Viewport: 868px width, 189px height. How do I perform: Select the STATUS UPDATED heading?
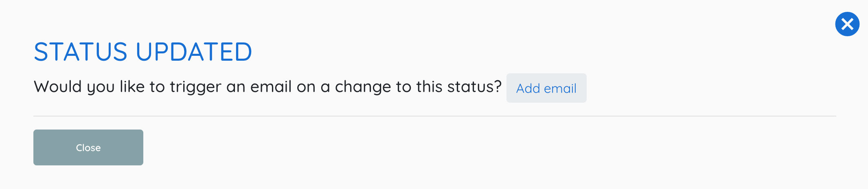click(x=143, y=52)
